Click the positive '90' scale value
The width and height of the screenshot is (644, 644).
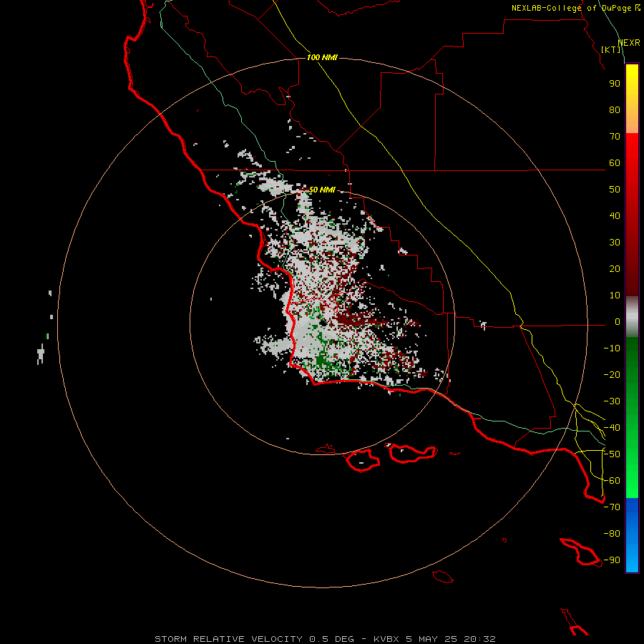pos(615,84)
